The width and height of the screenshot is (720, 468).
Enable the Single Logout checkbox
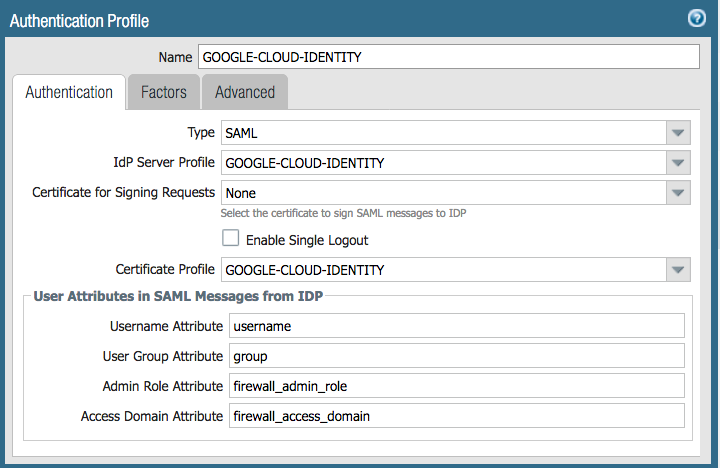[x=231, y=239]
